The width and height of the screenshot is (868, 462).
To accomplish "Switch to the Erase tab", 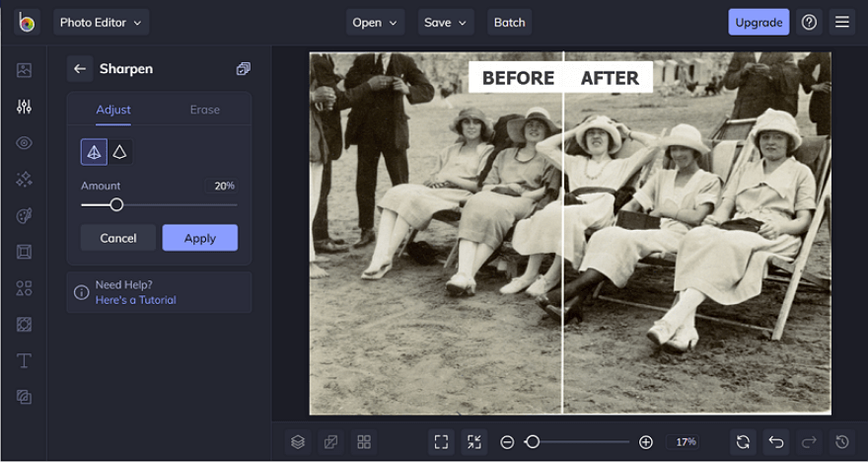I will pyautogui.click(x=205, y=110).
